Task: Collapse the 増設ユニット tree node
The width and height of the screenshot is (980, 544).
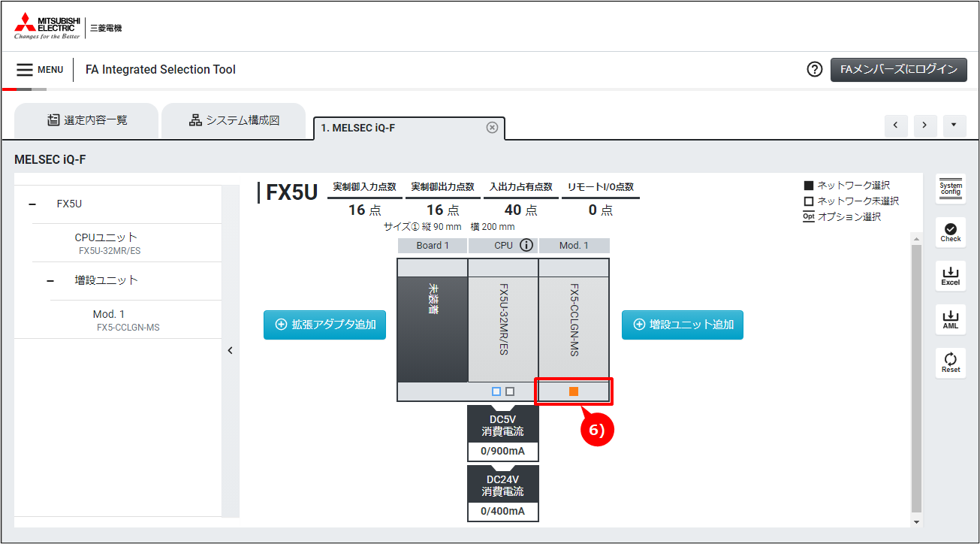Action: tap(50, 280)
